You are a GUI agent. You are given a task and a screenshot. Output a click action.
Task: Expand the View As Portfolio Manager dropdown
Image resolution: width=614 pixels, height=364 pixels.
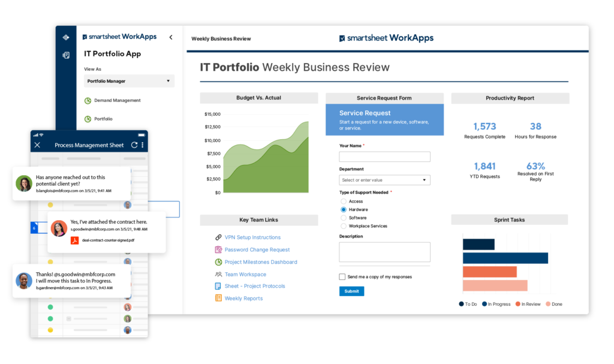pos(129,81)
